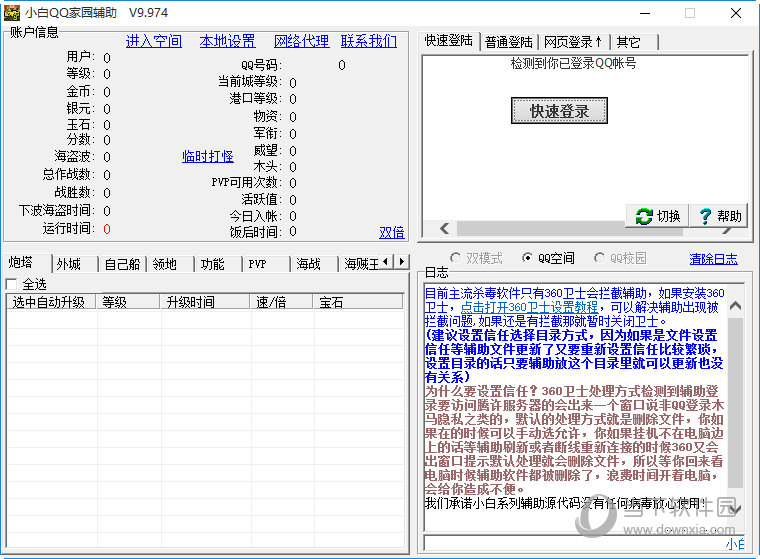760x559 pixels.
Task: Switch to the 海战 tab
Action: point(315,264)
